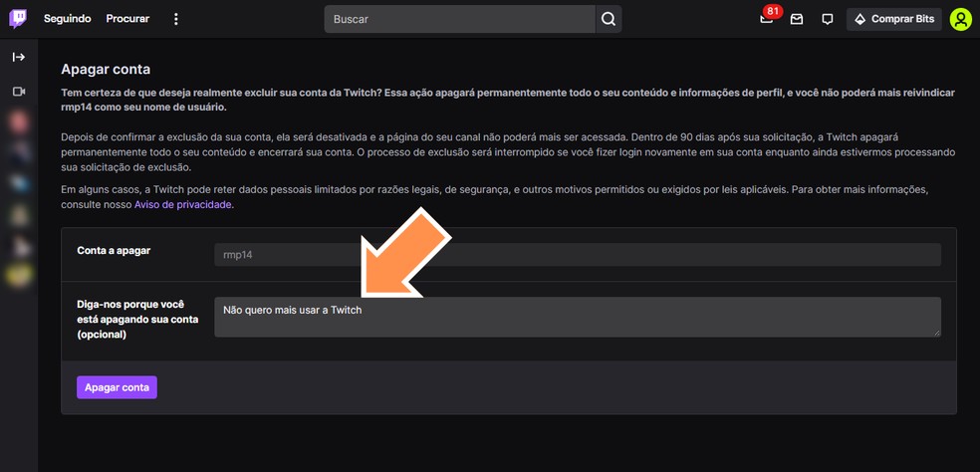Click the magnifying glass search button

click(609, 19)
